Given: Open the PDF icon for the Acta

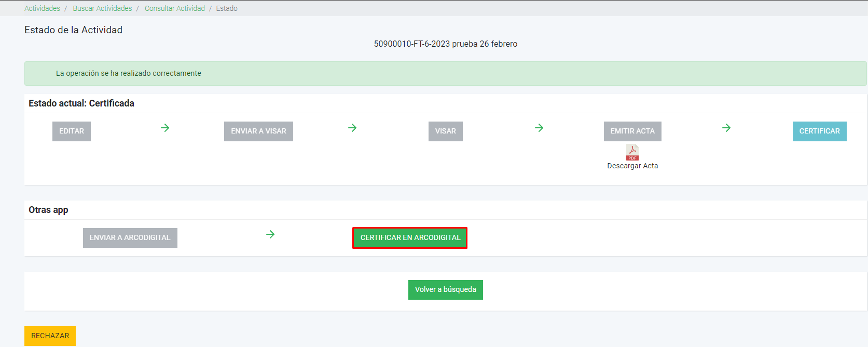Looking at the screenshot, I should point(632,153).
